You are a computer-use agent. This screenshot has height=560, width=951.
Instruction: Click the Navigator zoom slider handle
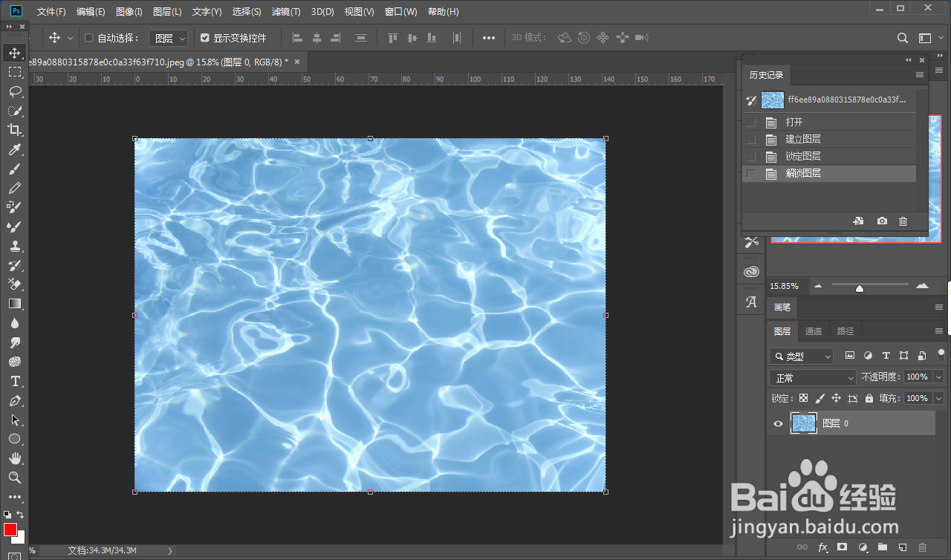point(860,288)
